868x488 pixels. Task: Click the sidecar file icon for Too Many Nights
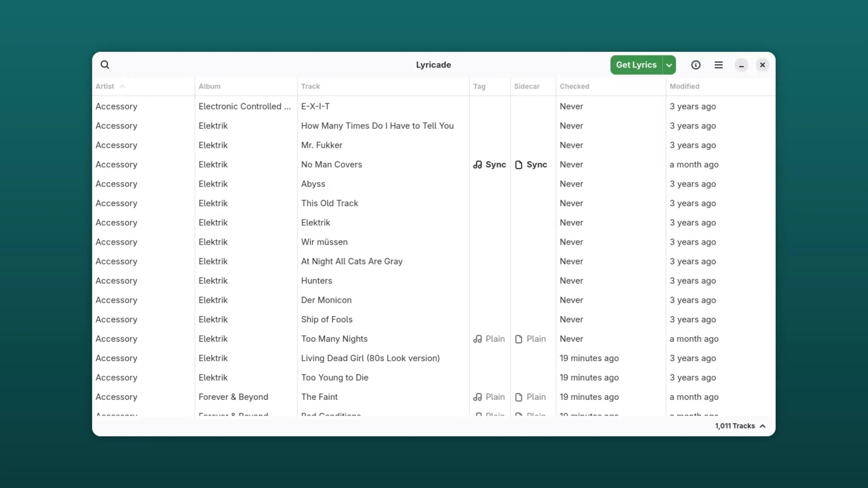[519, 339]
